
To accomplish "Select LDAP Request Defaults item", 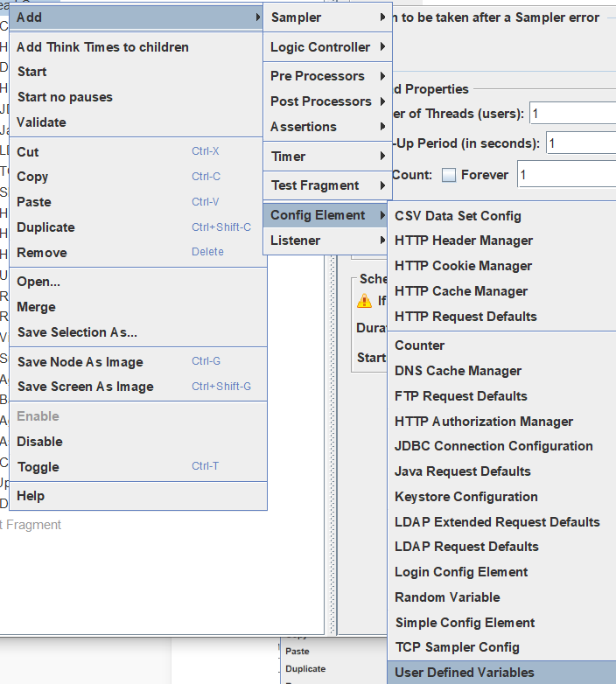I will point(501,547).
